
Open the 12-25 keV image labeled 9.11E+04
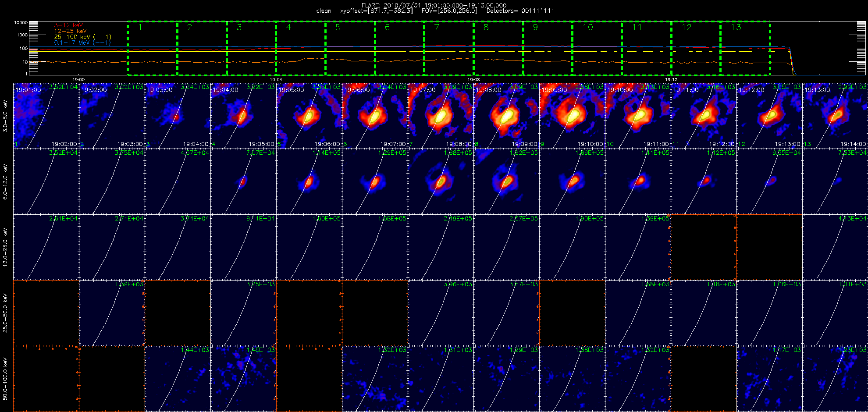click(x=243, y=247)
